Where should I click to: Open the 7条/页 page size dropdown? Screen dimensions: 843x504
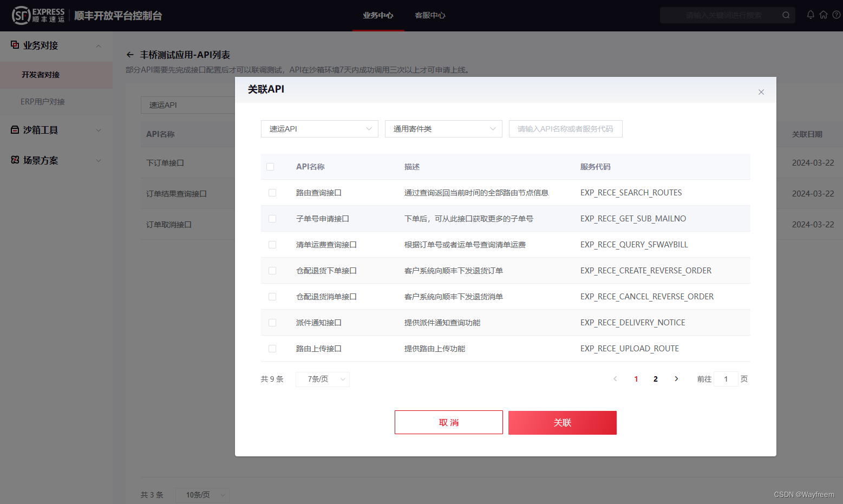323,379
